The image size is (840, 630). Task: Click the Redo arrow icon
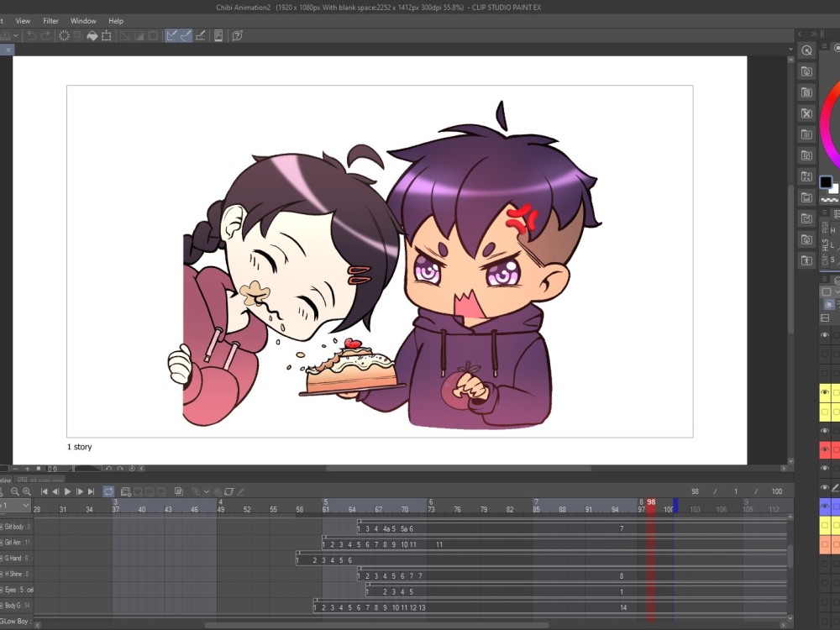pyautogui.click(x=45, y=36)
